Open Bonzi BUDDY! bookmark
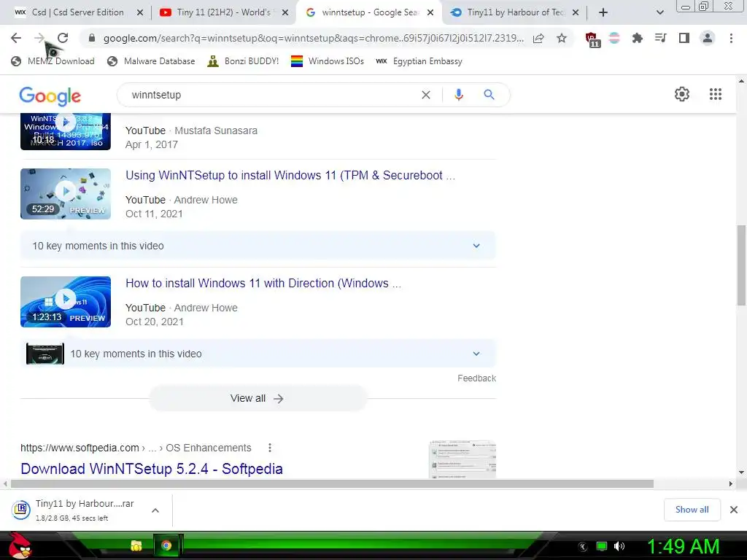The image size is (747, 560). (x=243, y=61)
